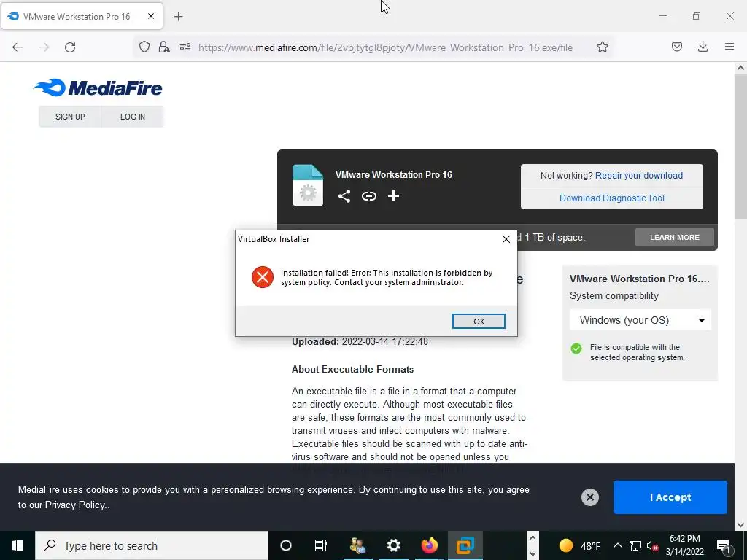Open Windows Start menu
Screen dimensions: 747x560
click(18, 545)
